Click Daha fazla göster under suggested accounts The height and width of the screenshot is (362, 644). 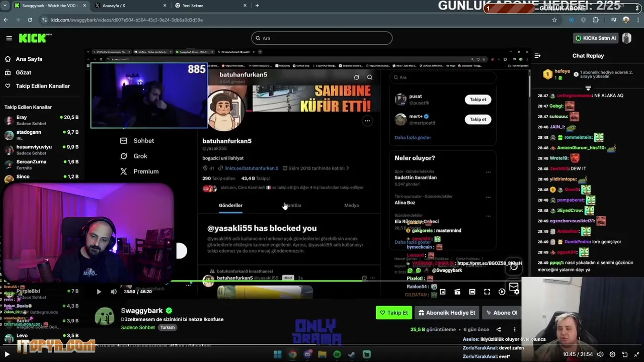(x=413, y=137)
